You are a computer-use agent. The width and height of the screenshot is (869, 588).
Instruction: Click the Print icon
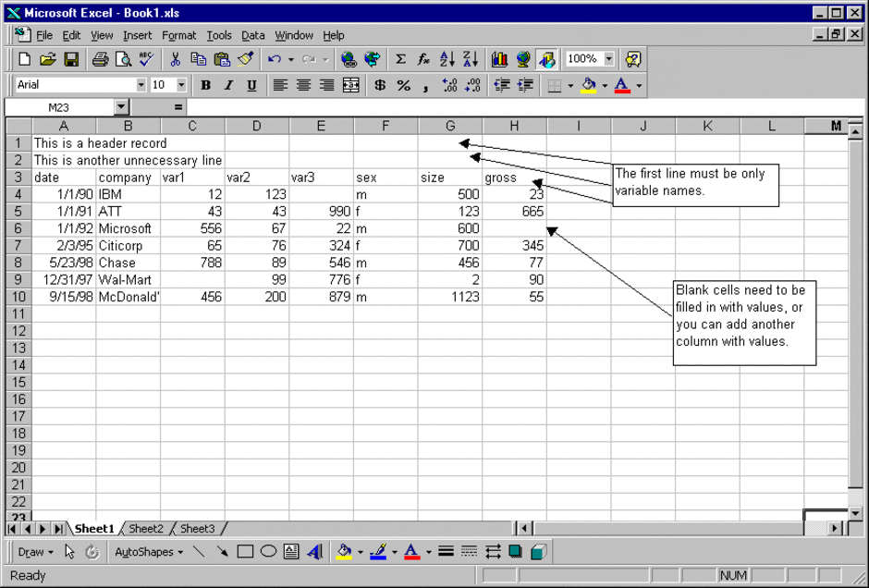100,59
